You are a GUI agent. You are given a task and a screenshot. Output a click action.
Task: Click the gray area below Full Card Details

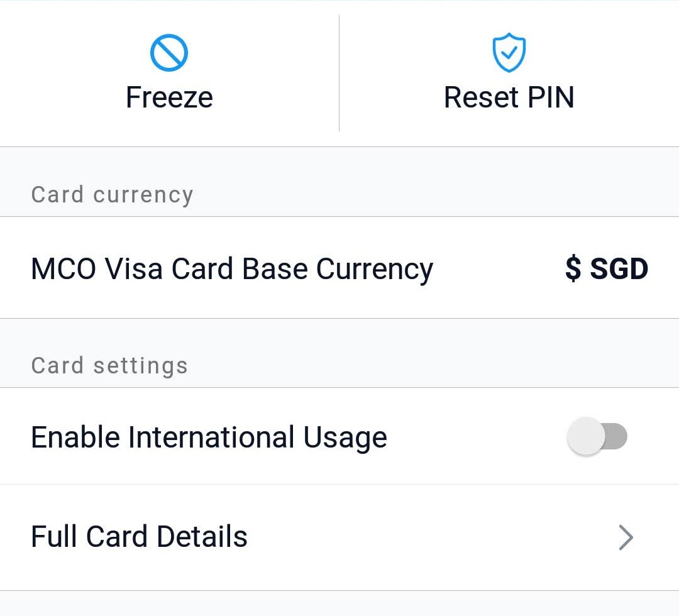click(x=339, y=603)
